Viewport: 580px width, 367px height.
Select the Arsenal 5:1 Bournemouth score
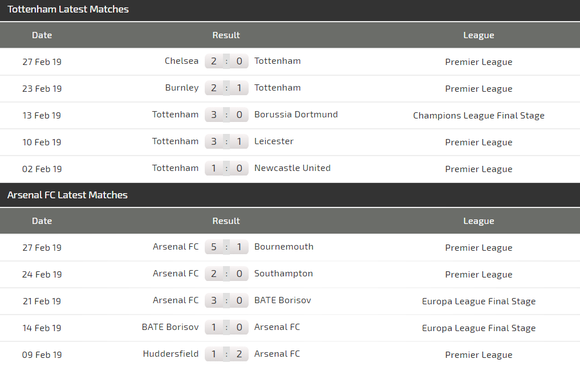[x=226, y=247]
